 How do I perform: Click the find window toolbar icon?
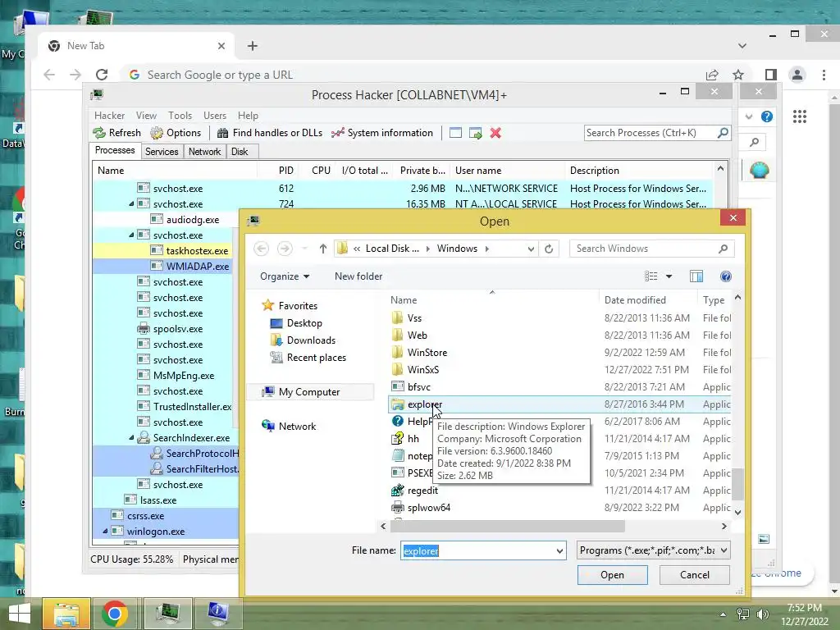tap(455, 133)
